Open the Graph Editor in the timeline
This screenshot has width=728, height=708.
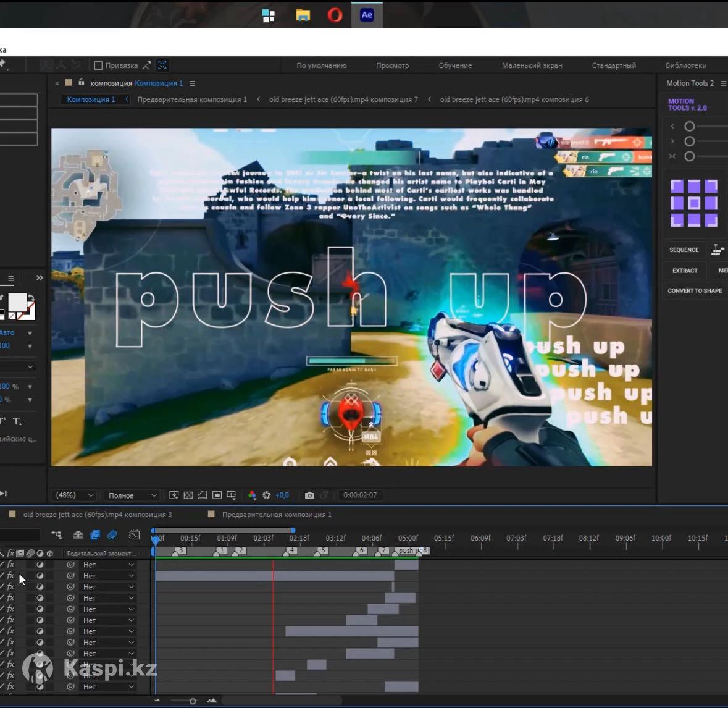[x=134, y=535]
